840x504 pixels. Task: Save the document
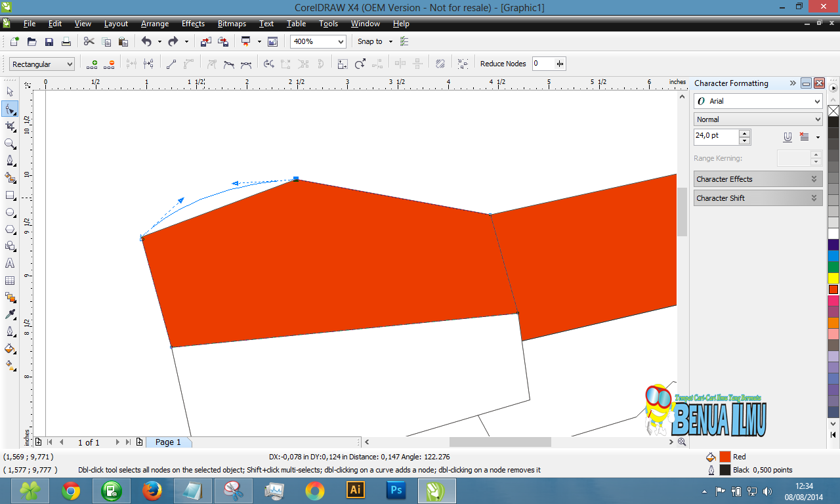[x=49, y=41]
